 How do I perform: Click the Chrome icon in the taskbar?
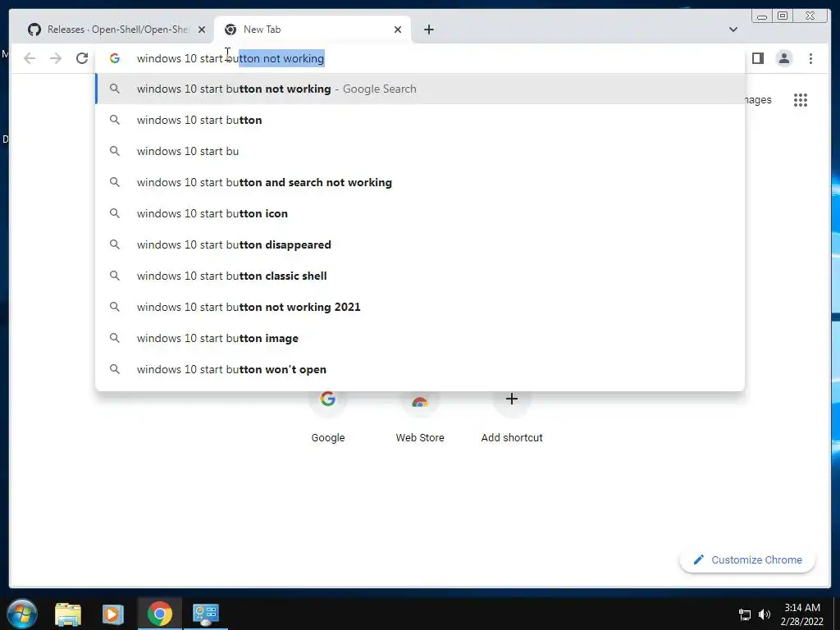click(x=160, y=614)
